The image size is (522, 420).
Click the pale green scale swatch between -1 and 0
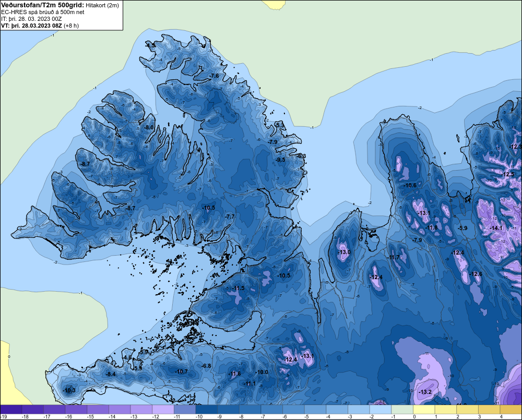(402, 410)
